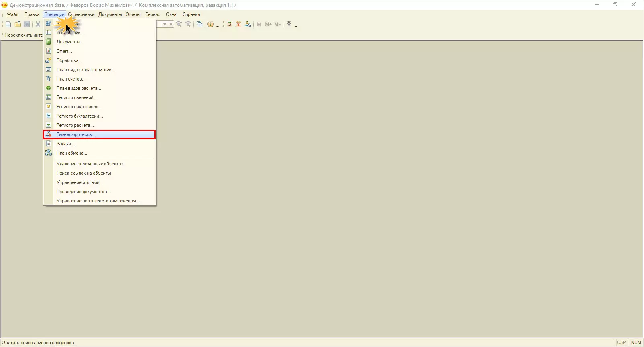The width and height of the screenshot is (644, 347).
Task: Click the yellow Help info icon
Action: pos(211,24)
